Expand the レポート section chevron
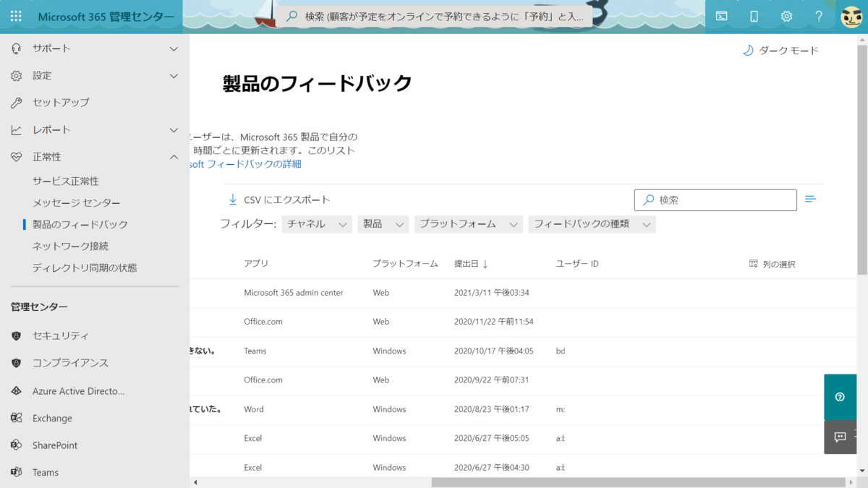The height and width of the screenshot is (488, 868). 174,130
